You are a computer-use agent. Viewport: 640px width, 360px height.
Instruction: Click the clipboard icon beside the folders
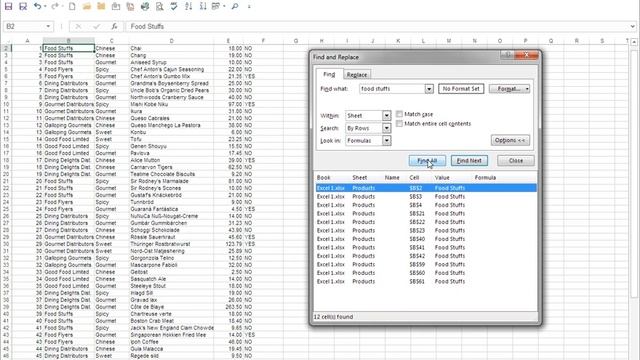(116, 7)
